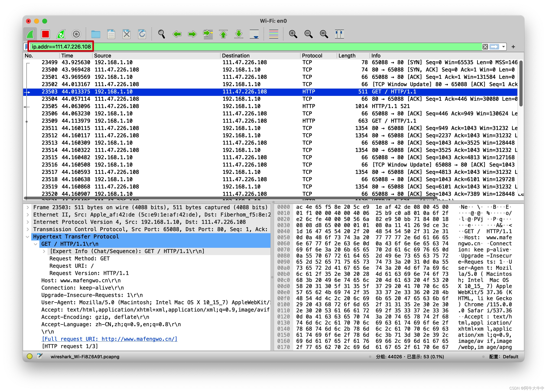This screenshot has height=392, width=547.
Task: Collapse the GET / HTTP/1.1 subtree
Action: 36,244
